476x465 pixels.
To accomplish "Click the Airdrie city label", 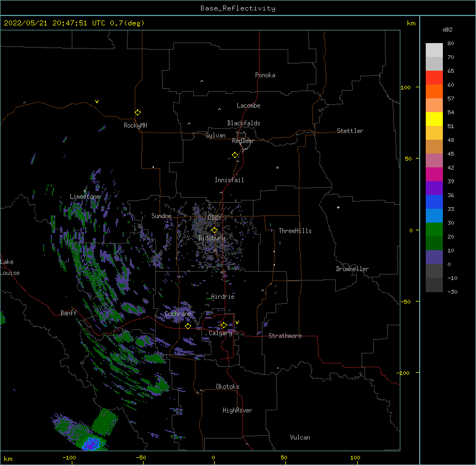I will [x=223, y=297].
